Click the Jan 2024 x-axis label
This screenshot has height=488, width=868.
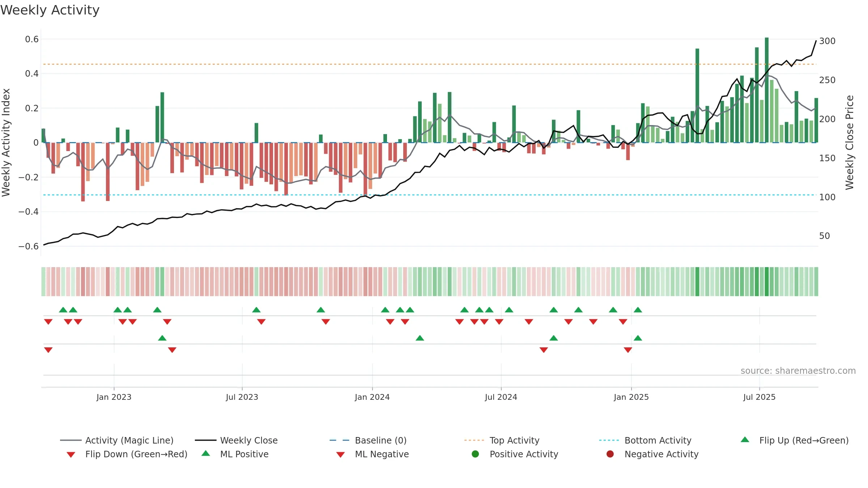tap(373, 397)
